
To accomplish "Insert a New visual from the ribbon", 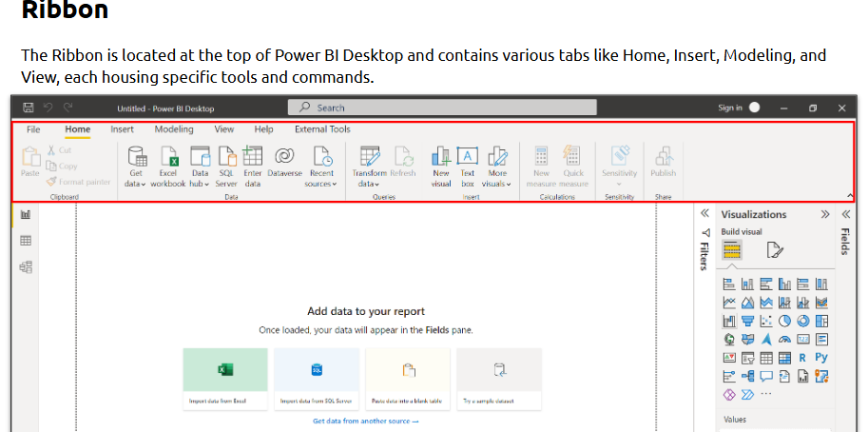I will (x=441, y=167).
